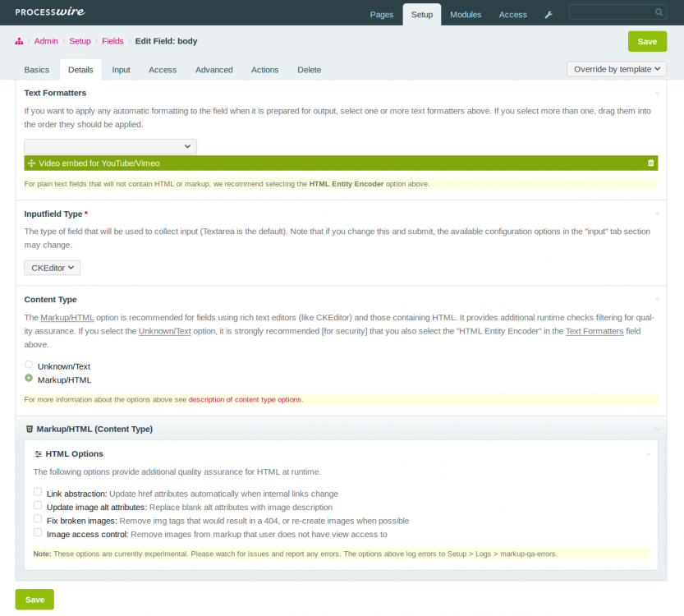Open the wrench tools icon in top navigation
Image resolution: width=684 pixels, height=616 pixels.
(x=549, y=15)
